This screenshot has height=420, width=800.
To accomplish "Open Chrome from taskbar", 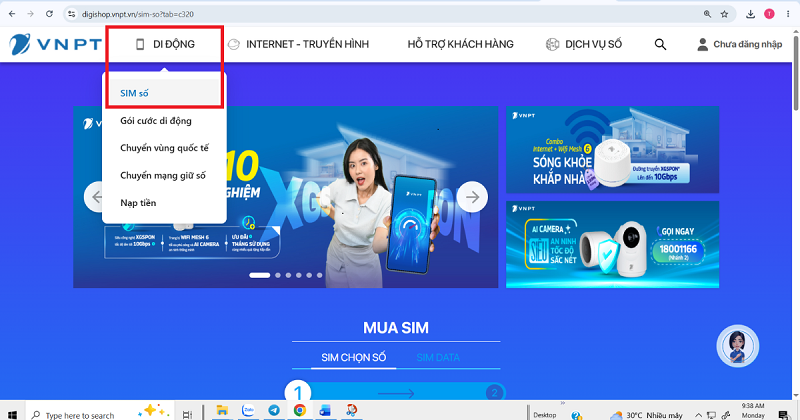I will coord(299,410).
